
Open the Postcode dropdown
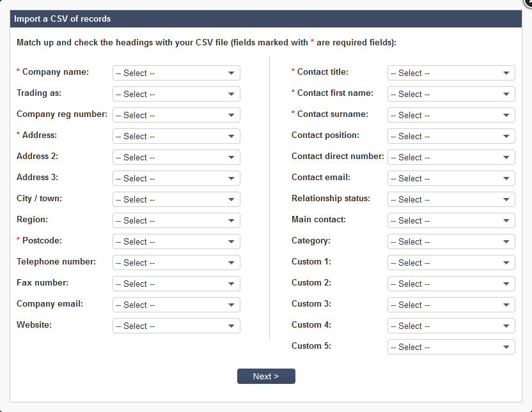(x=176, y=241)
